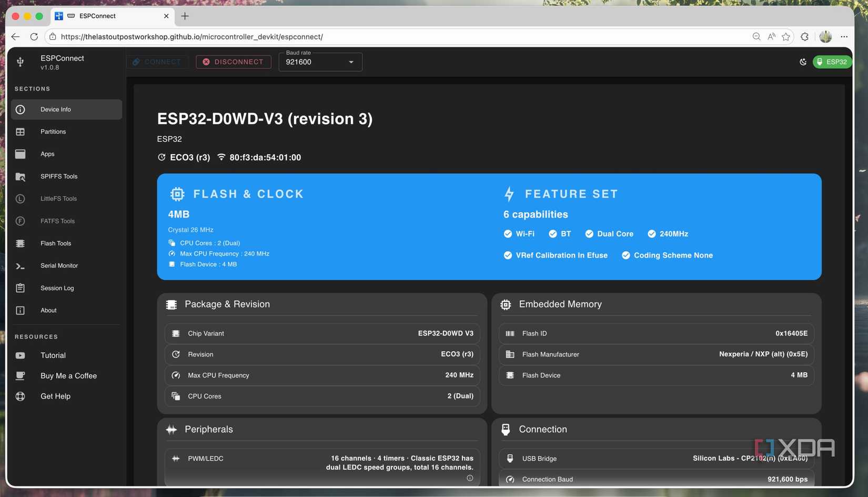868x497 pixels.
Task: Click the browser reload button
Action: tap(34, 36)
